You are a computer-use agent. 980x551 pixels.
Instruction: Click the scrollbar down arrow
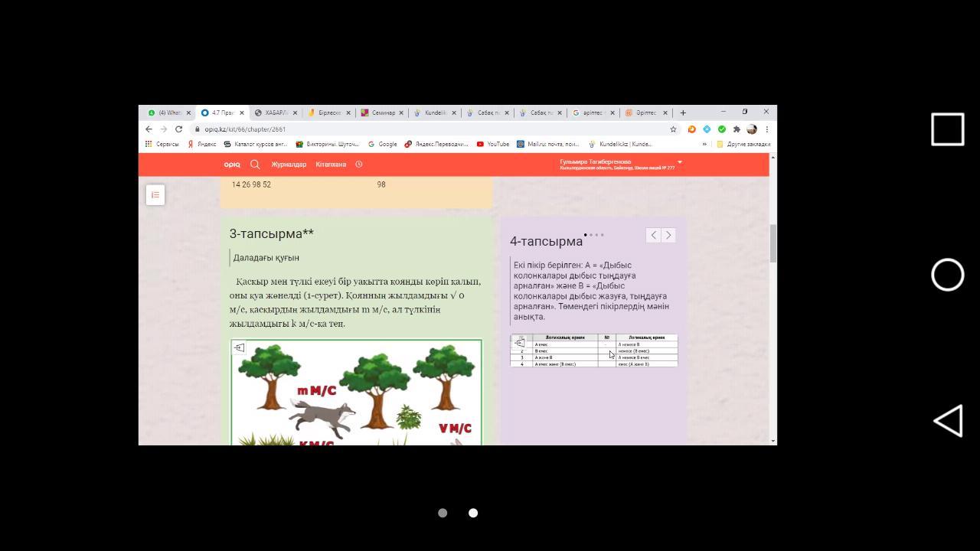(x=773, y=441)
